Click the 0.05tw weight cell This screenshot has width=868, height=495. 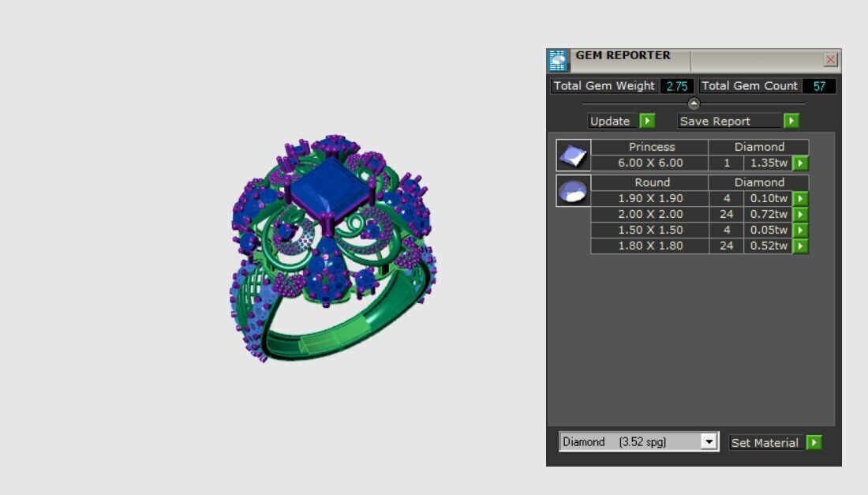(x=769, y=231)
